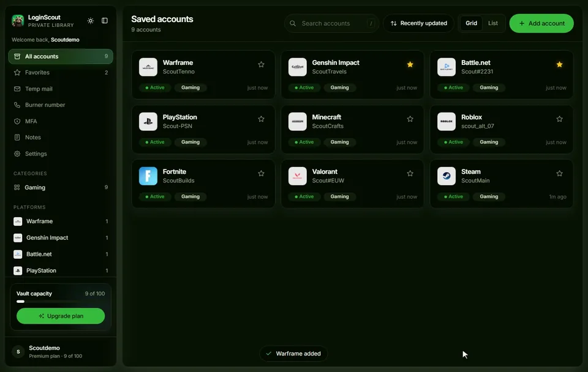This screenshot has height=372, width=588.
Task: Click the Minecraft card logo icon
Action: coord(298,121)
